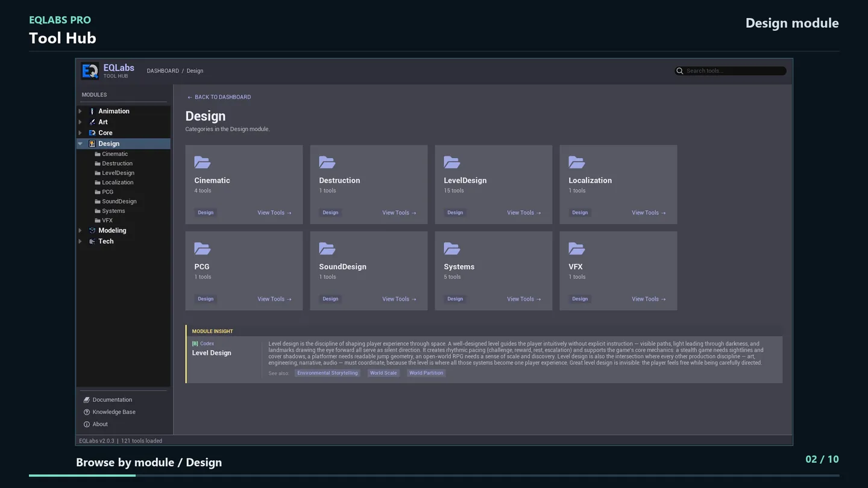The width and height of the screenshot is (868, 488).
Task: Expand the Art module tree arrow
Action: [x=80, y=122]
